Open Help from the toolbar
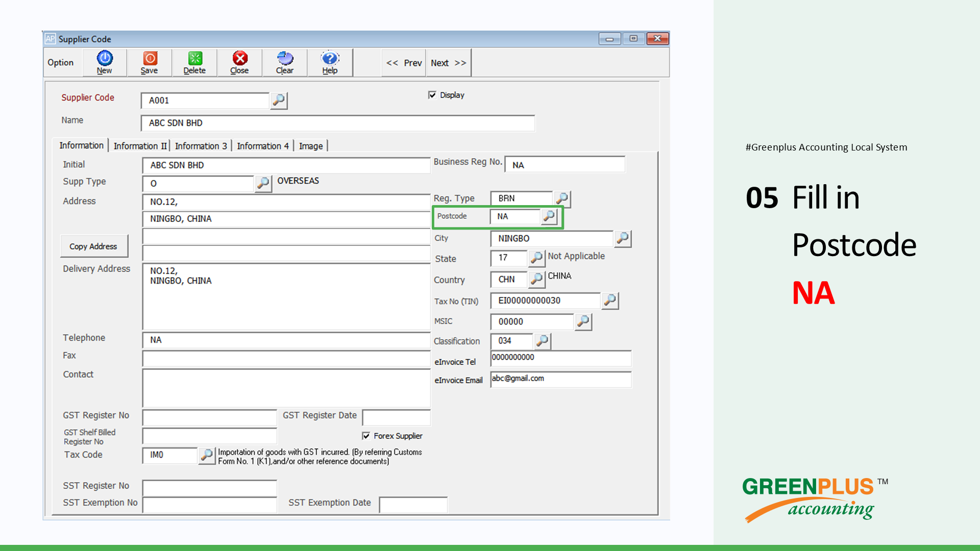The image size is (980, 551). [330, 63]
